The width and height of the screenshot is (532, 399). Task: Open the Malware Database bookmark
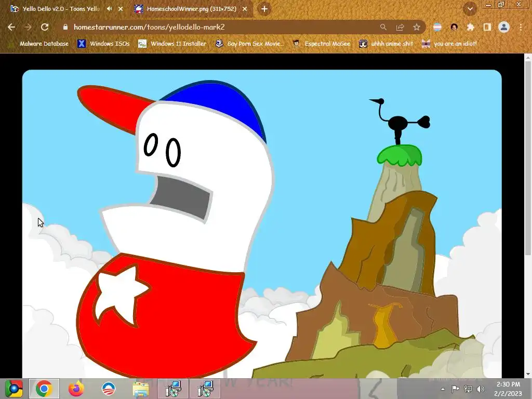pos(38,44)
